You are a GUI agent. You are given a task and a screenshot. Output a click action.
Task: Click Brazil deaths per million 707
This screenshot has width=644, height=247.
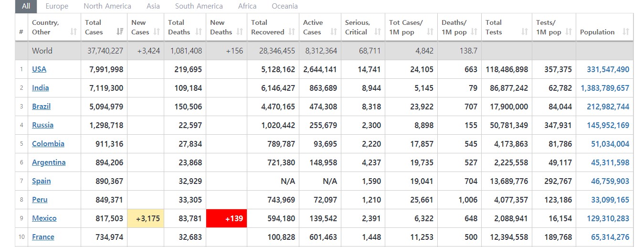[471, 107]
